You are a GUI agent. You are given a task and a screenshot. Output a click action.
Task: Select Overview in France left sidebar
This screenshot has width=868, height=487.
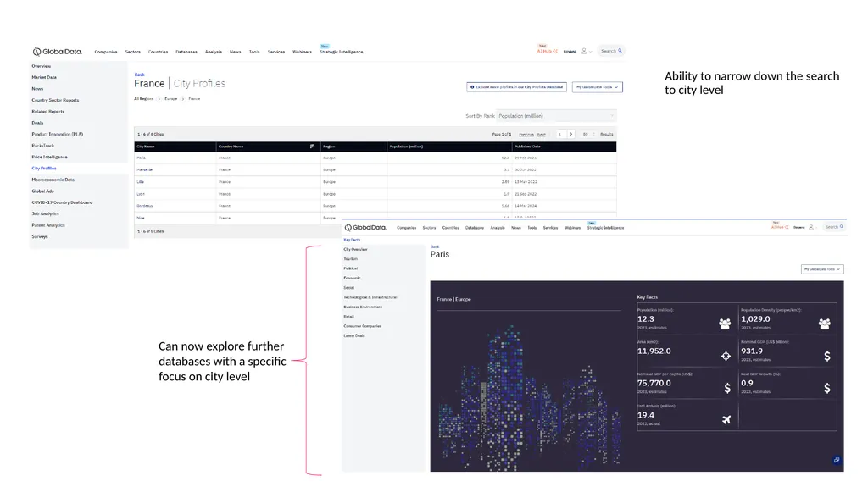(41, 66)
